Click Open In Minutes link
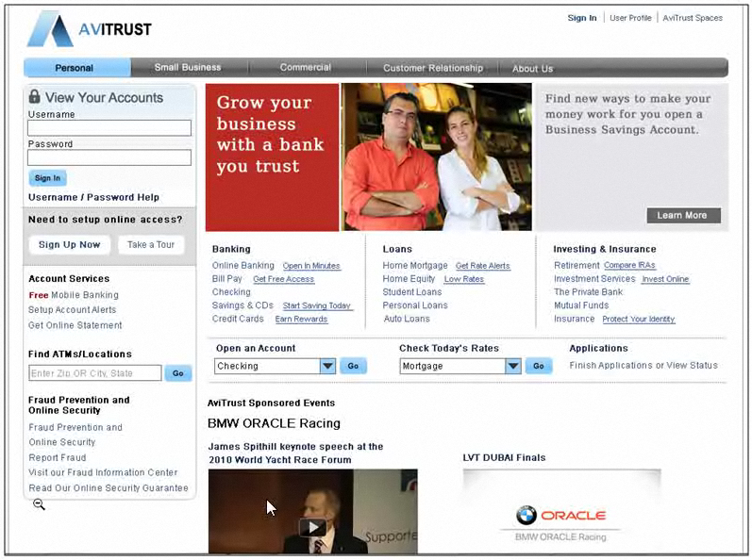This screenshot has width=752, height=560. tap(311, 266)
